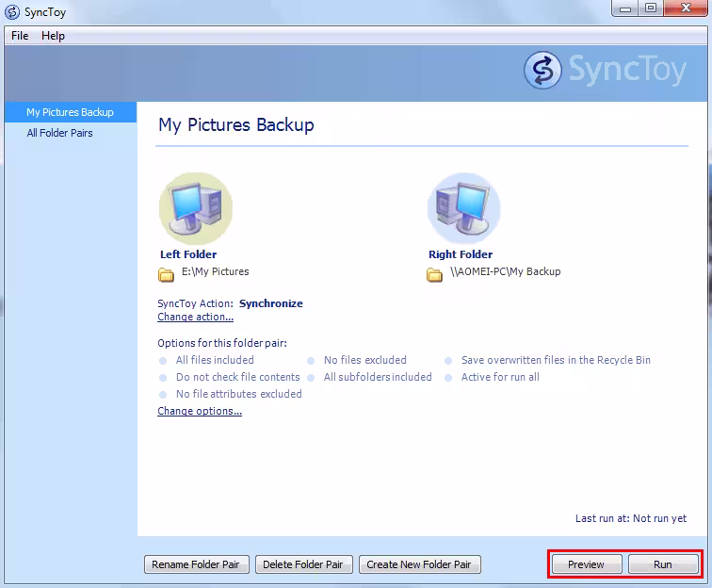Click the bullet beside All files included
This screenshot has height=588, width=712.
163,361
